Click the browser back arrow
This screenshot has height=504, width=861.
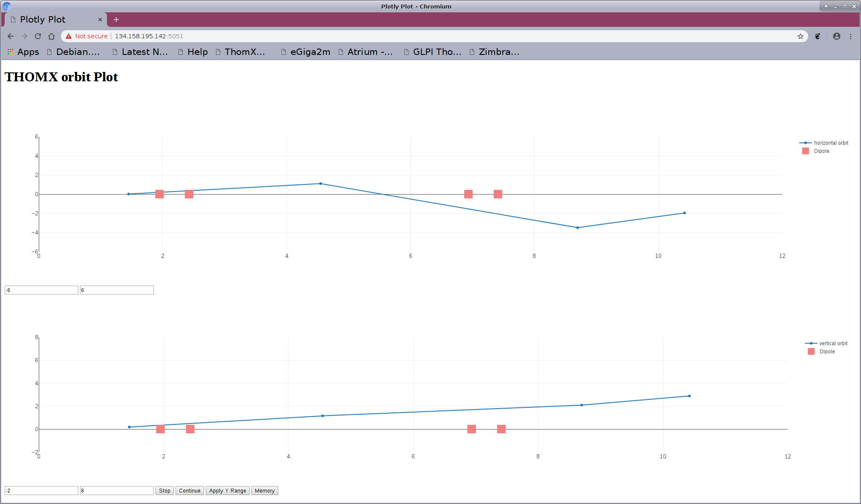11,36
